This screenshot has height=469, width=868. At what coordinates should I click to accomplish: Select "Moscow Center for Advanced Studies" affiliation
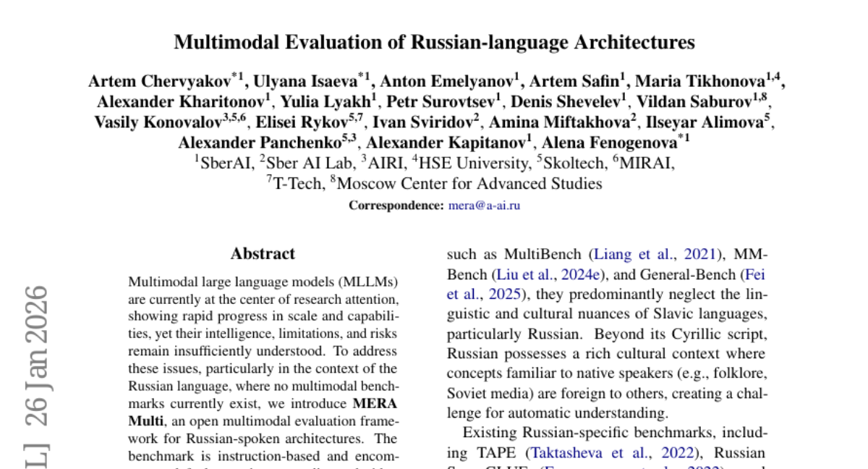pyautogui.click(x=469, y=184)
